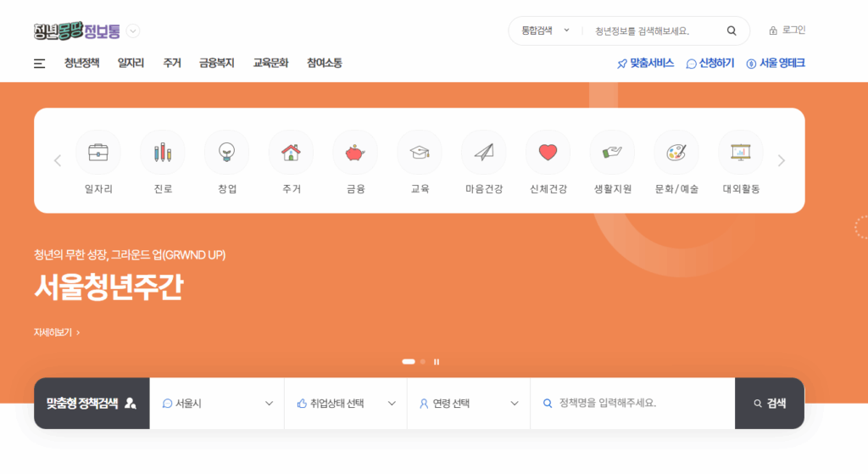Click the 일자리 briefcase icon
The height and width of the screenshot is (474, 868).
tap(98, 153)
